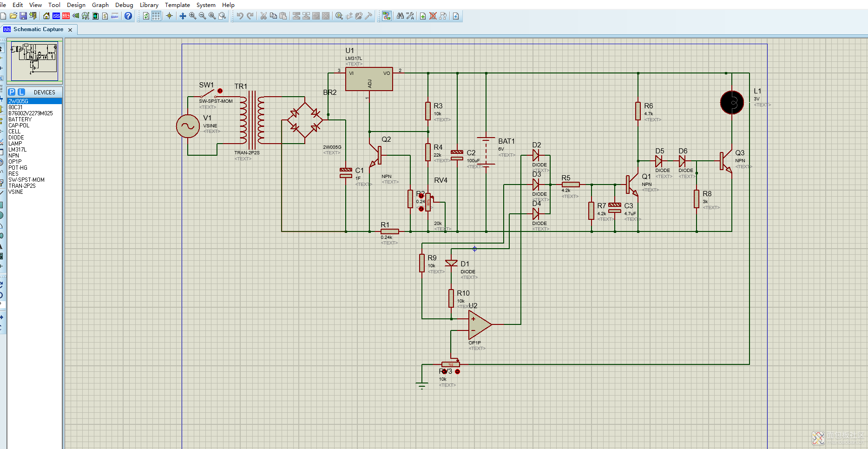The height and width of the screenshot is (449, 868).
Task: Click the L library manager button
Action: pyautogui.click(x=21, y=92)
